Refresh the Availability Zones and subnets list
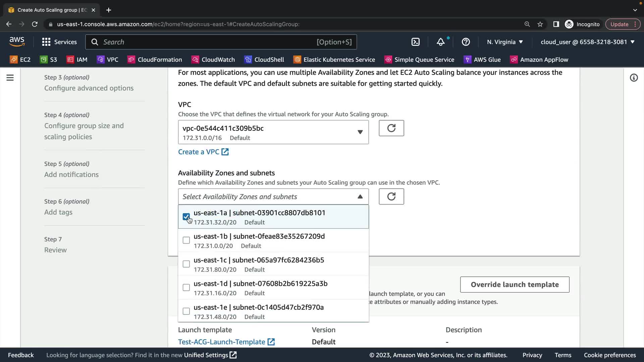Viewport: 644px width, 362px height. (x=391, y=196)
